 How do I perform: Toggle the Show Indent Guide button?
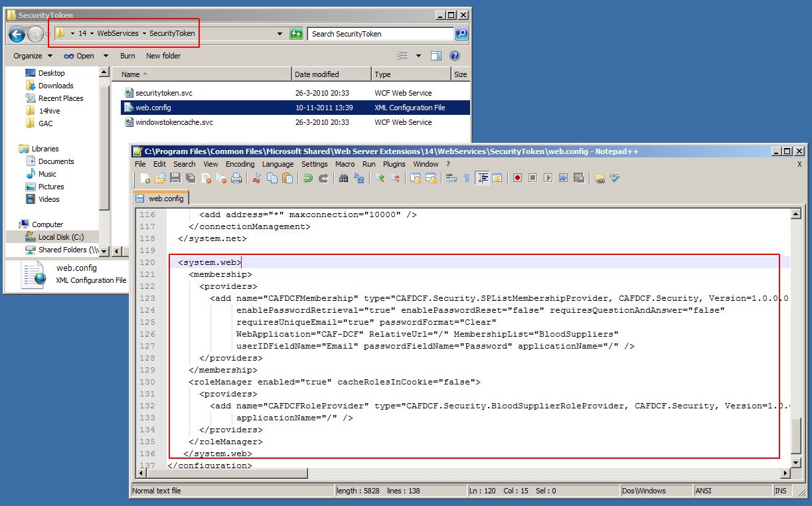[482, 178]
